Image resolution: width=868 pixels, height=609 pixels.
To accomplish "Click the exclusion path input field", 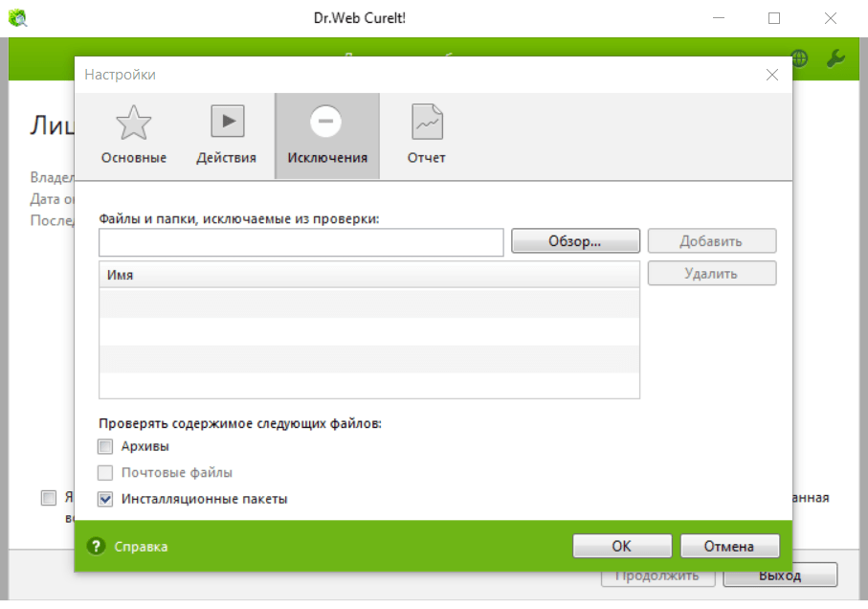I will [x=300, y=242].
